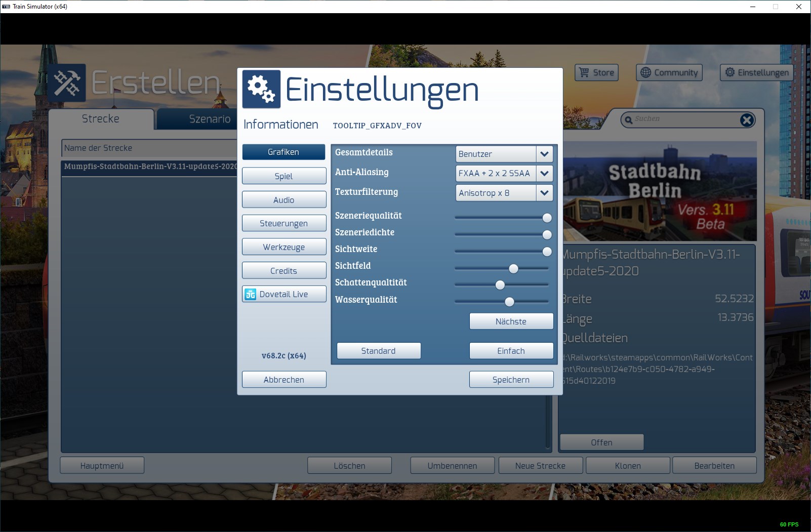Show the Credits section
811x532 pixels.
coord(283,271)
